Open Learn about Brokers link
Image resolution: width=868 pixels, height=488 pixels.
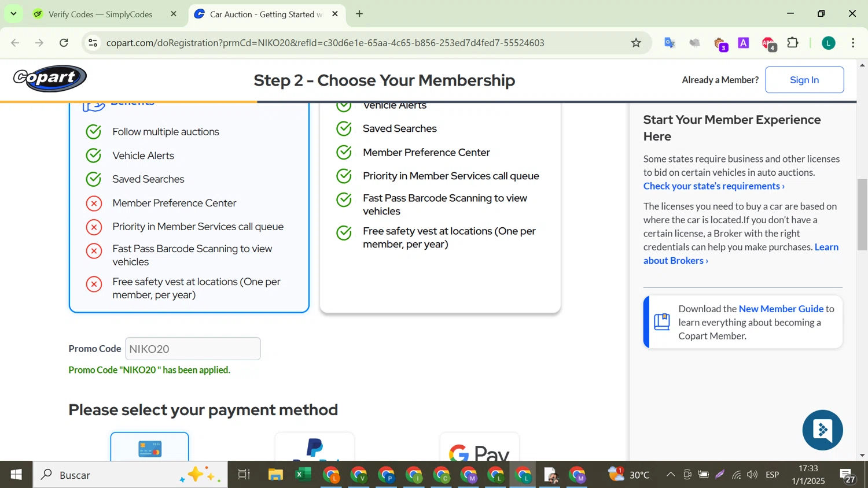(741, 254)
